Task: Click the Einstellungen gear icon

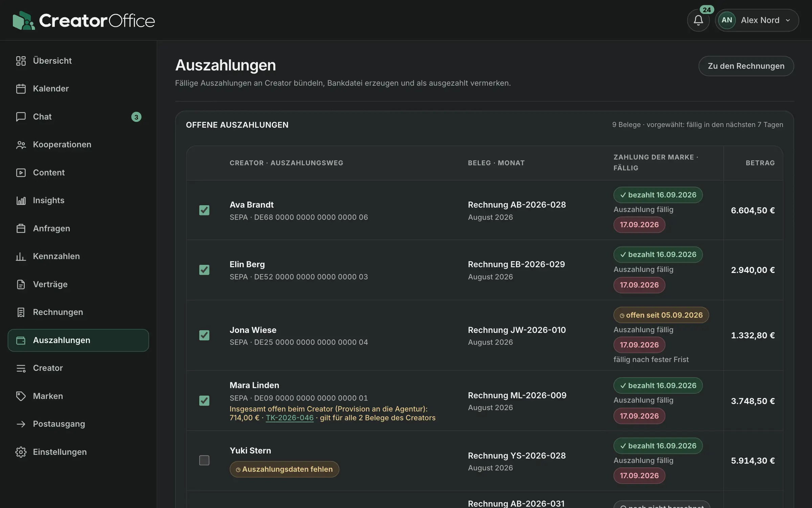Action: (x=21, y=452)
